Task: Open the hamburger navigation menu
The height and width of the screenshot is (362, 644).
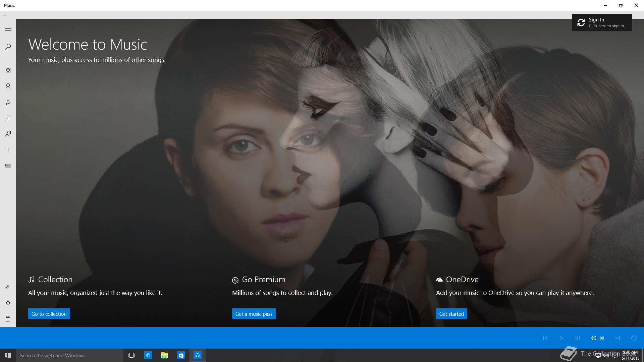Action: [8, 31]
